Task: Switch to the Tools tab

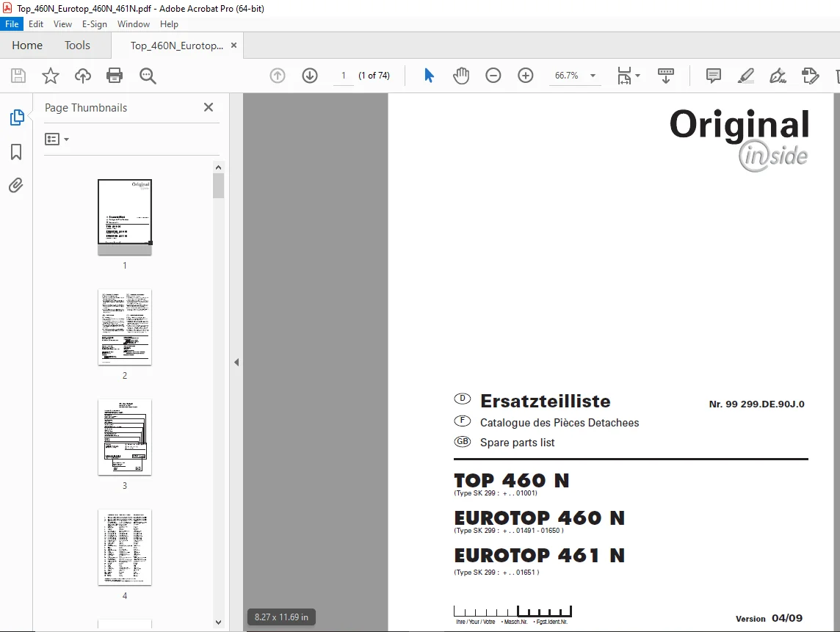Action: (77, 46)
